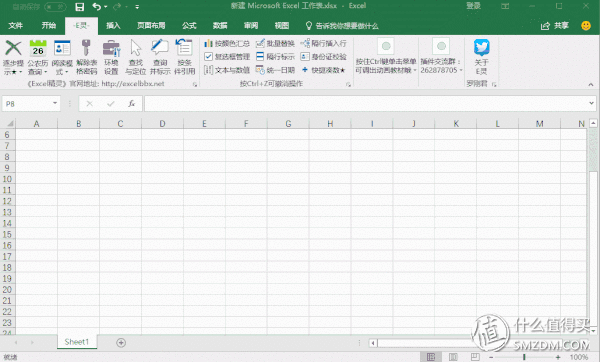Switch to the 数据 Data tab
This screenshot has height=362, width=600.
(x=220, y=26)
